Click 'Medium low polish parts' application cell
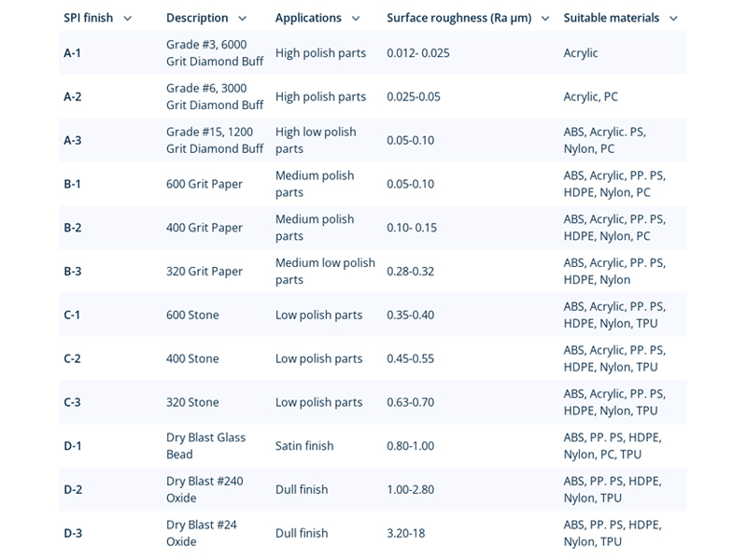 [x=325, y=272]
